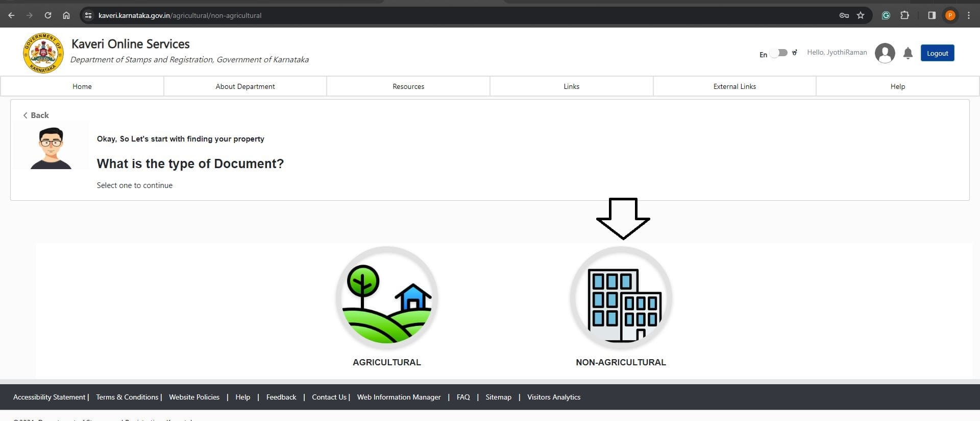Reload the page in browser

point(48,15)
